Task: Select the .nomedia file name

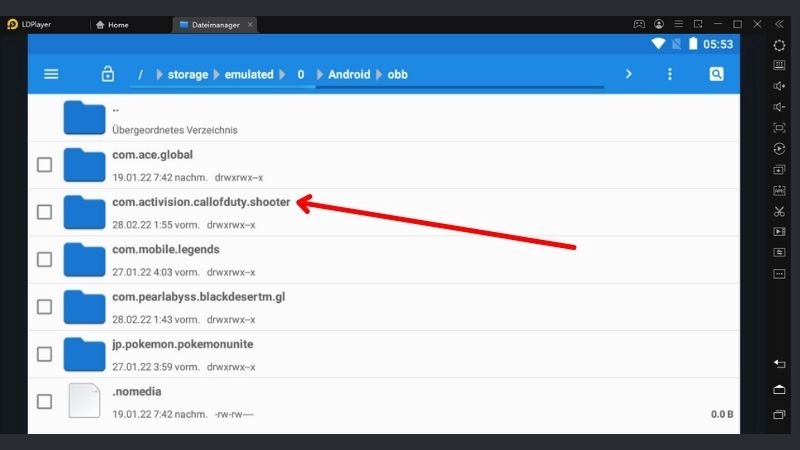Action: 137,391
